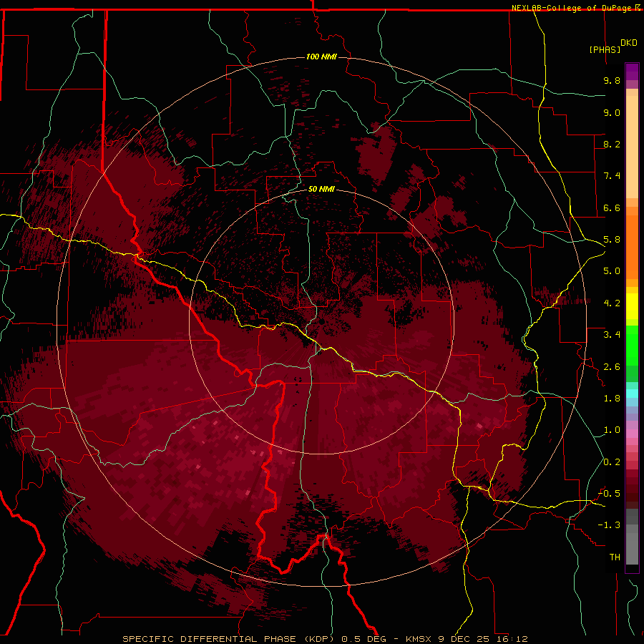Click the 100 NMI range ring label
Screen dimensions: 644x644
[x=321, y=57]
